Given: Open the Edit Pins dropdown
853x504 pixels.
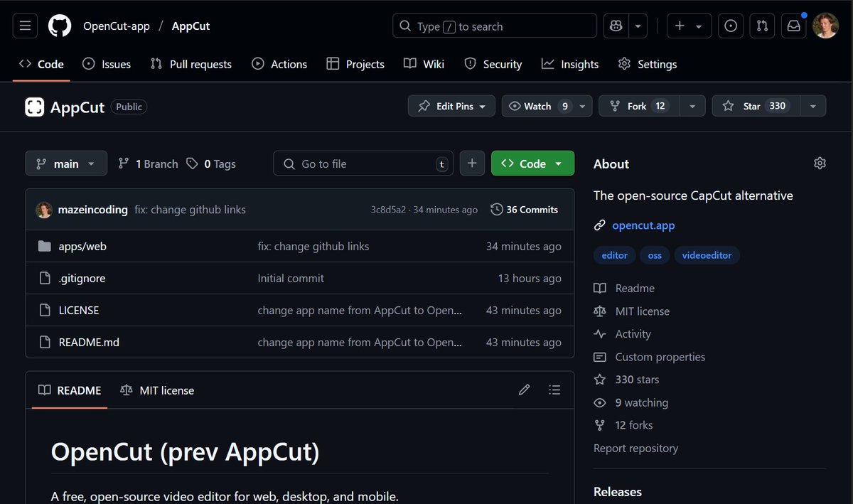Looking at the screenshot, I should 451,106.
